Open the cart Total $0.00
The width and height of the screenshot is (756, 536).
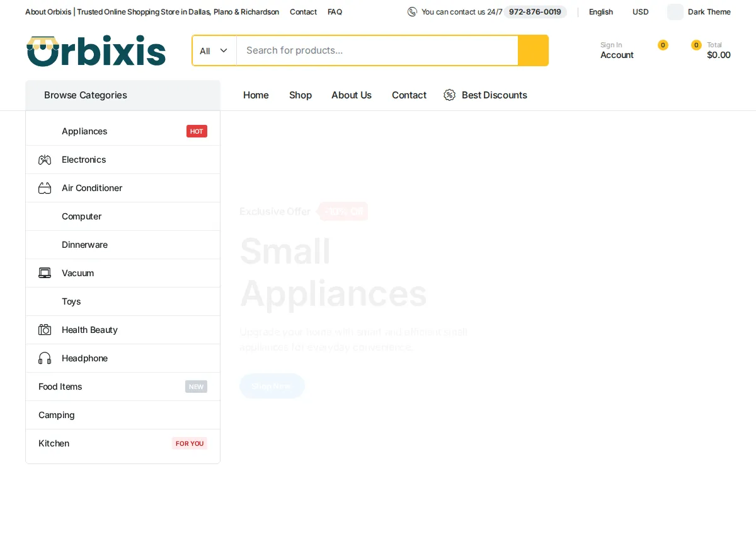718,50
